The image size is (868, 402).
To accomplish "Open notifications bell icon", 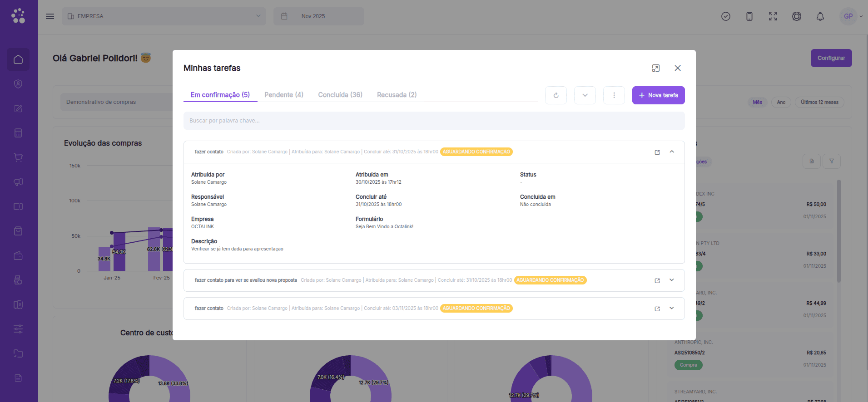I will 820,16.
